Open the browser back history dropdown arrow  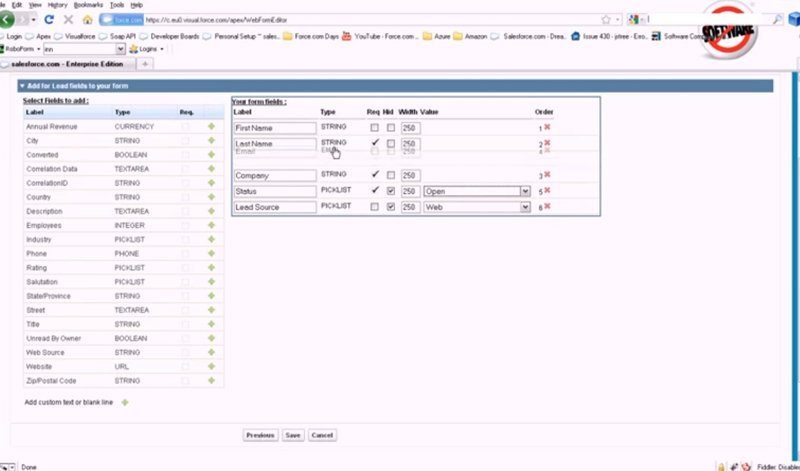pyautogui.click(x=34, y=20)
